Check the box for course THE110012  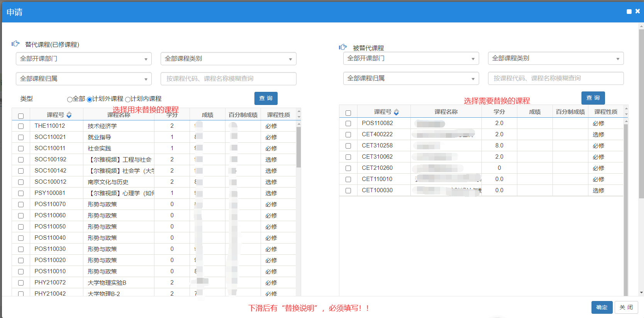point(21,126)
